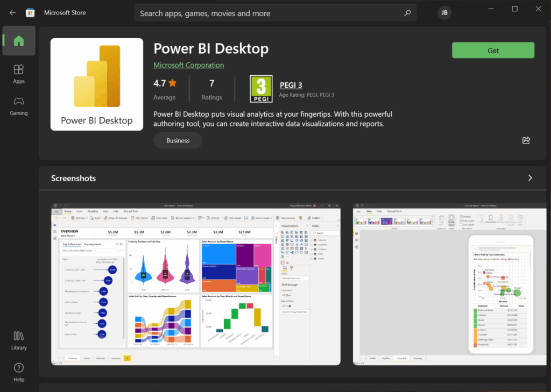Open the Apps section in sidebar
Viewport: 551px width, 392px height.
click(x=19, y=74)
